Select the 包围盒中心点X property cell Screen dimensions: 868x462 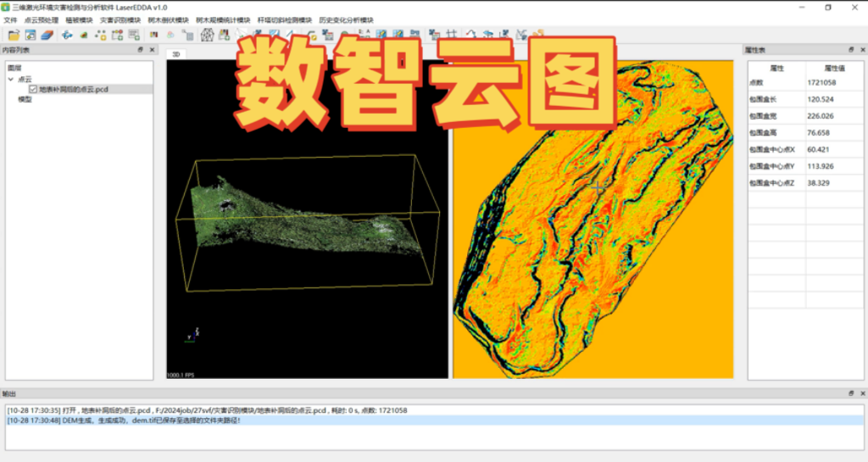pos(776,149)
